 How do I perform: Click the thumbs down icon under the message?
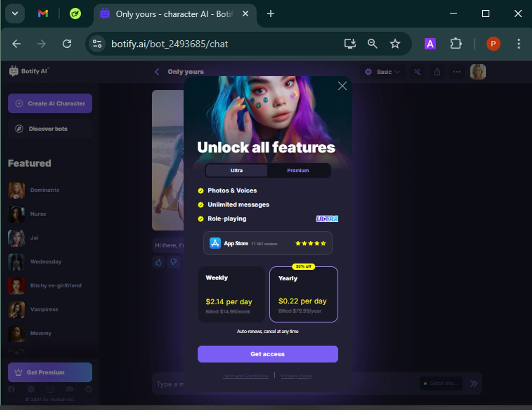point(173,262)
